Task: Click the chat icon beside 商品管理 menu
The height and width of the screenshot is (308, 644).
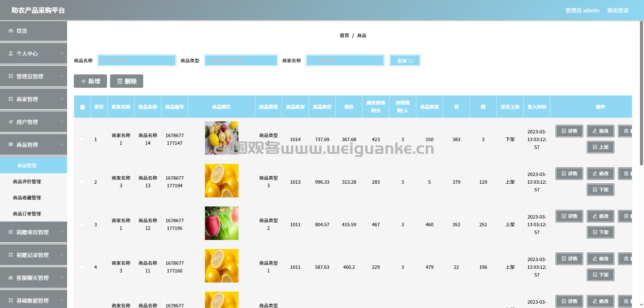Action: click(11, 144)
